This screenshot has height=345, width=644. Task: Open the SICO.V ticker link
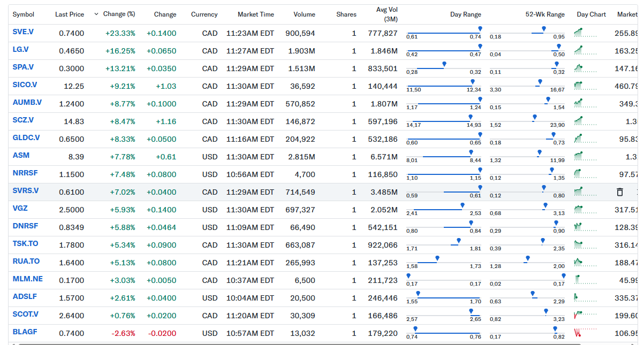(x=25, y=85)
